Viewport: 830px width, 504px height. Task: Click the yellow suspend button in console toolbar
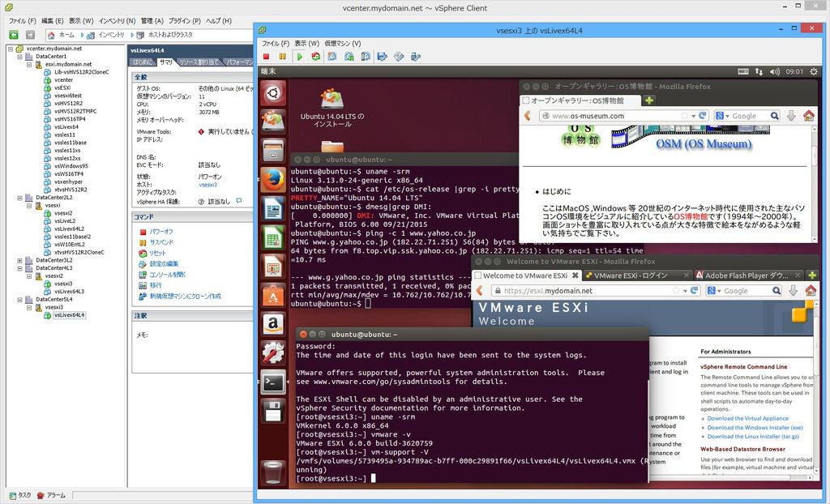pyautogui.click(x=283, y=56)
